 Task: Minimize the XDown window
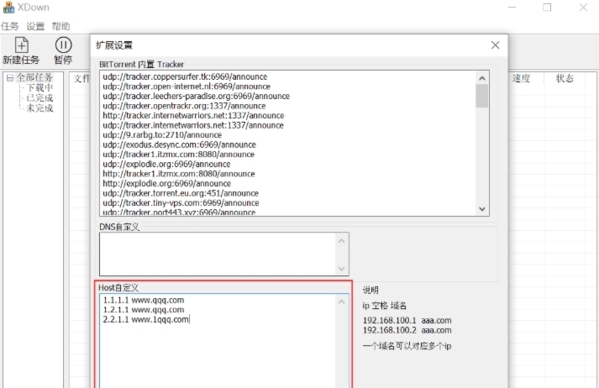tap(512, 7)
